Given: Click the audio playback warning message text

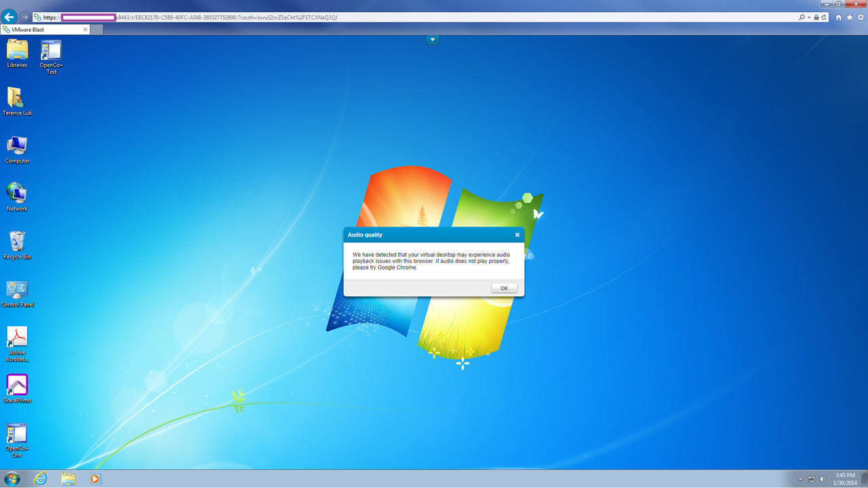Looking at the screenshot, I should pyautogui.click(x=431, y=261).
